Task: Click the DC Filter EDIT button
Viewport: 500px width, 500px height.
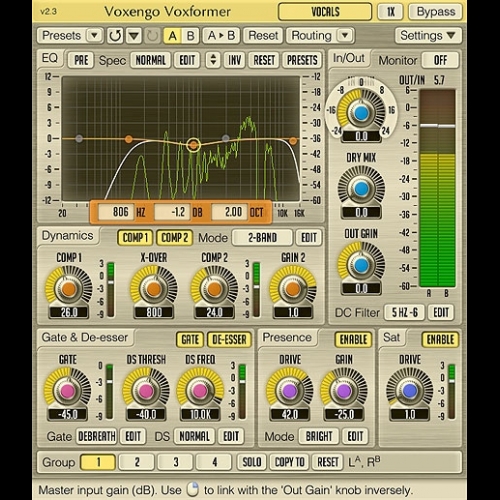Action: coord(441,312)
